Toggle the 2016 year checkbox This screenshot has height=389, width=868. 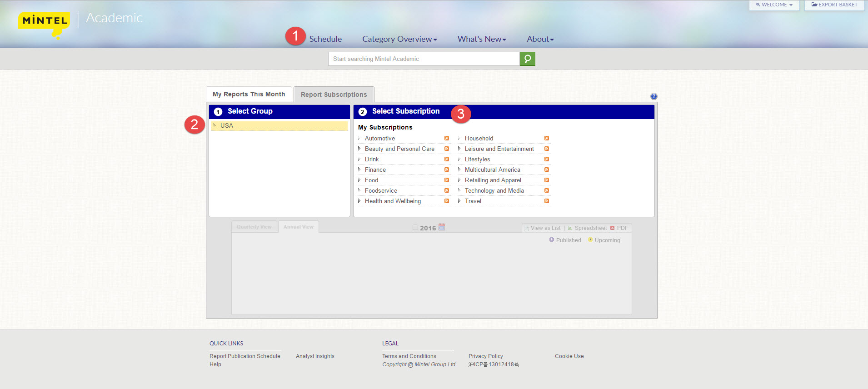415,227
